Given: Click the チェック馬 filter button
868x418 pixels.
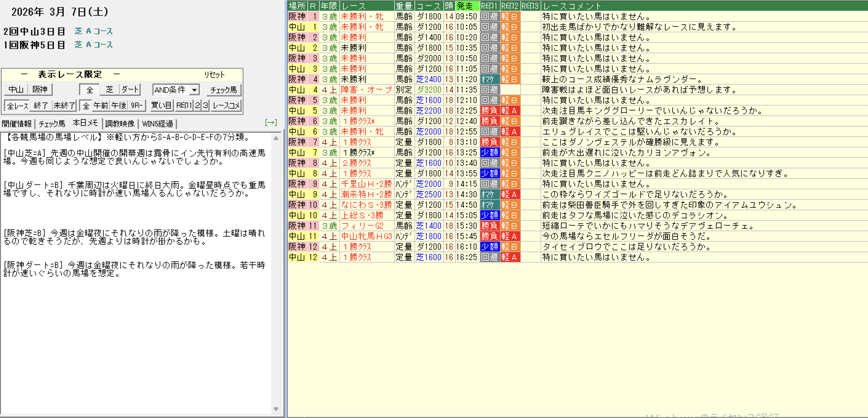Looking at the screenshot, I should coord(223,90).
